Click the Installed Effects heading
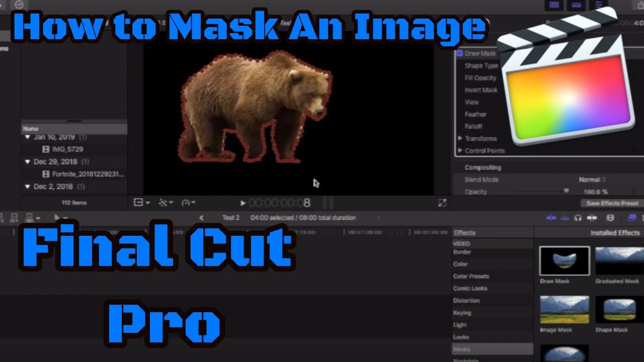Screen dimensions: 644x362 (x=615, y=233)
